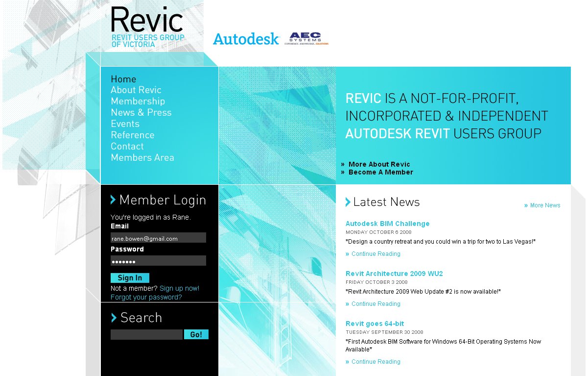Screen dimensions: 588x376
Task: Open the Autodesk sponsor logo
Action: 246,39
